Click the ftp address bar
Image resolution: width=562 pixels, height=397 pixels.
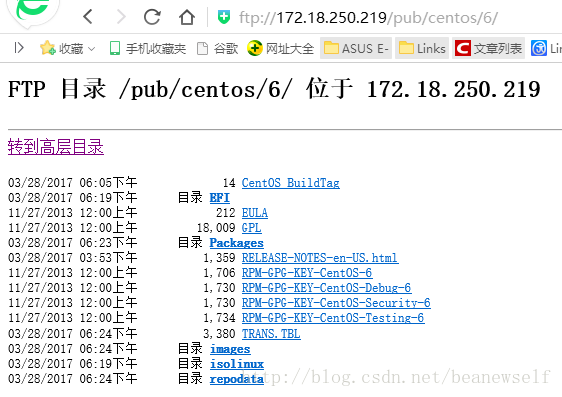coord(368,18)
